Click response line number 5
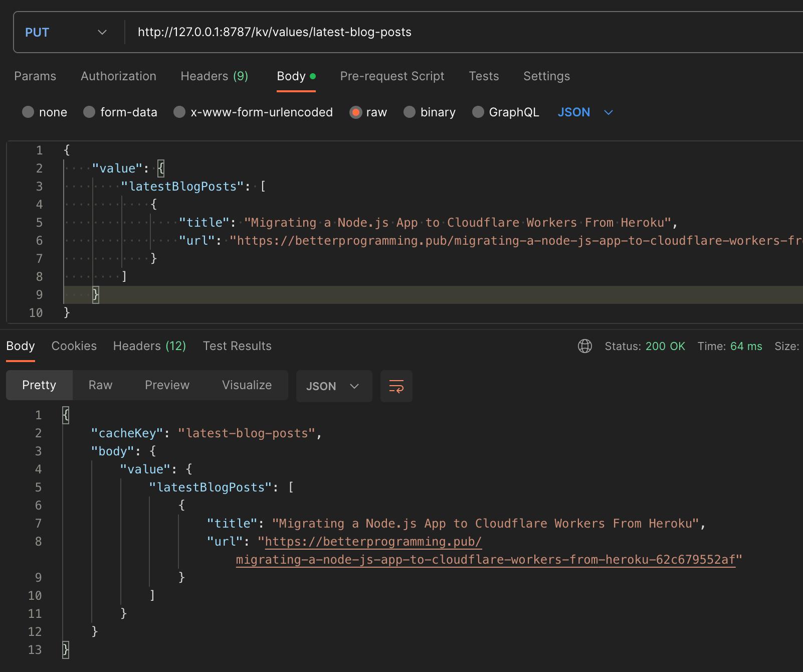The height and width of the screenshot is (672, 803). (x=39, y=487)
